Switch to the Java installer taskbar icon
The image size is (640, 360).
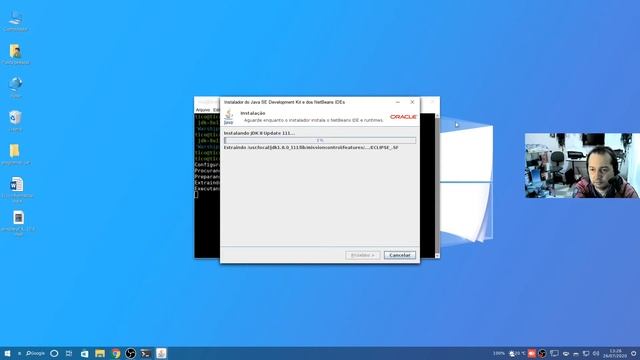[x=161, y=353]
